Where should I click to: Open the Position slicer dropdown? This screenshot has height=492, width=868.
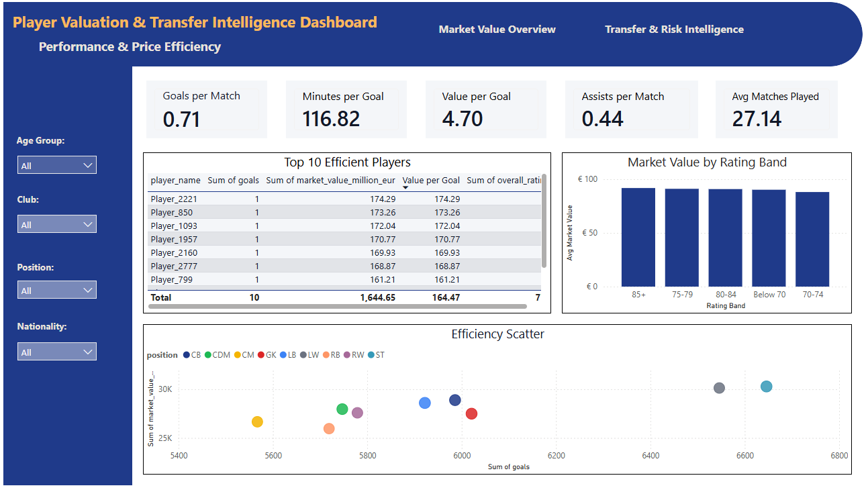click(57, 290)
